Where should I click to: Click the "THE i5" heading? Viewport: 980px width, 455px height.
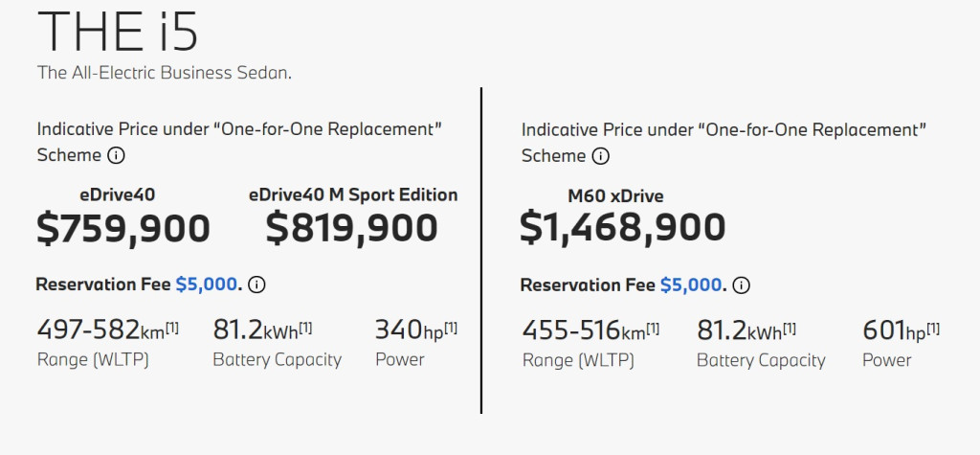pos(117,33)
